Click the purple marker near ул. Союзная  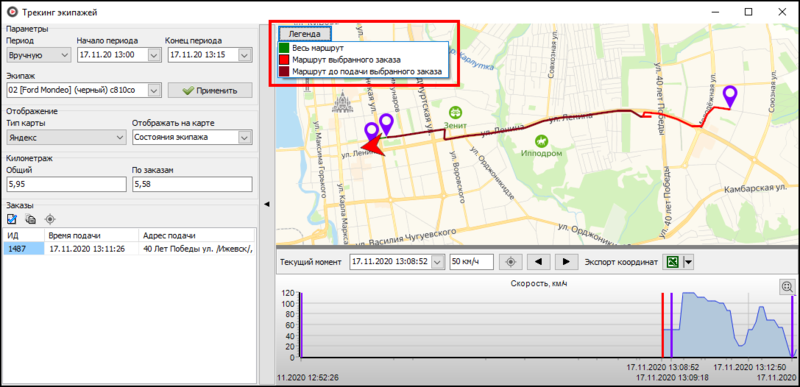coord(731,95)
